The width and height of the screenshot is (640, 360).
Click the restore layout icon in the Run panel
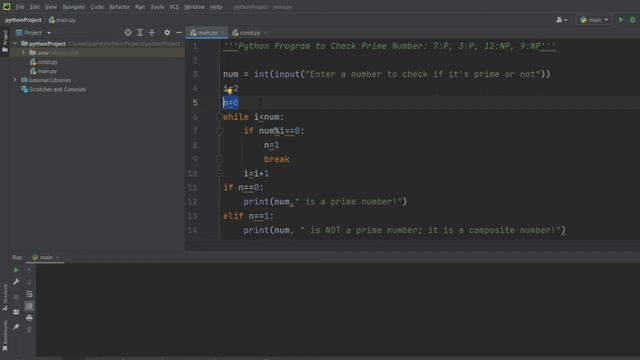[16, 312]
